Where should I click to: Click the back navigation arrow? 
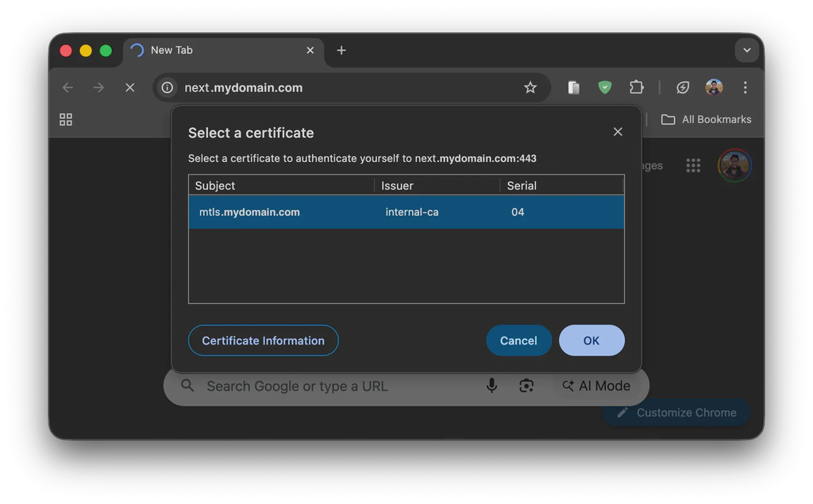[67, 87]
